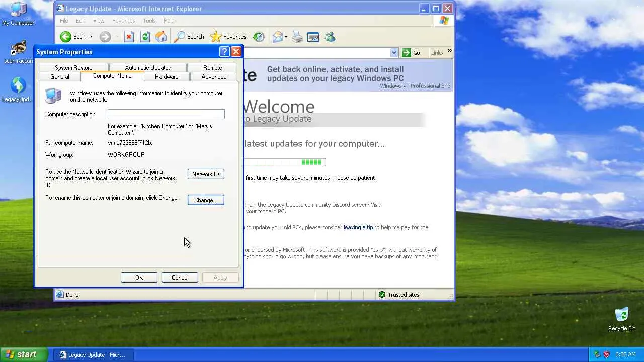
Task: Open the File menu in Internet Explorer
Action: 64,21
